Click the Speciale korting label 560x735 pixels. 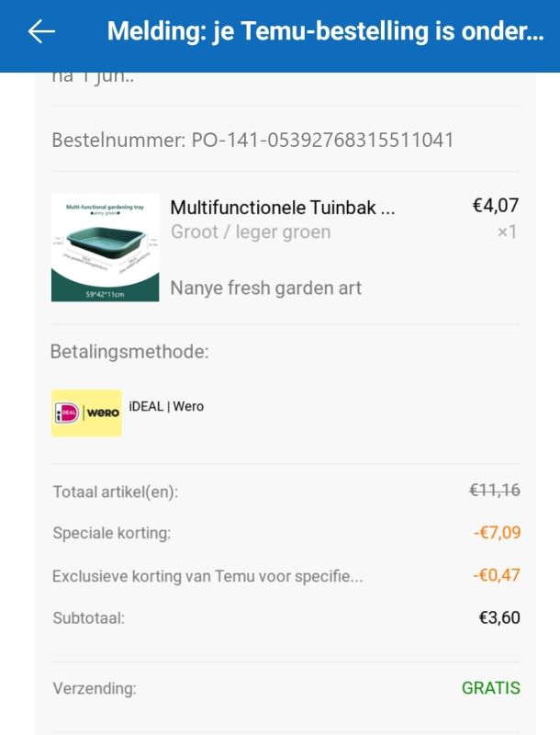(111, 533)
